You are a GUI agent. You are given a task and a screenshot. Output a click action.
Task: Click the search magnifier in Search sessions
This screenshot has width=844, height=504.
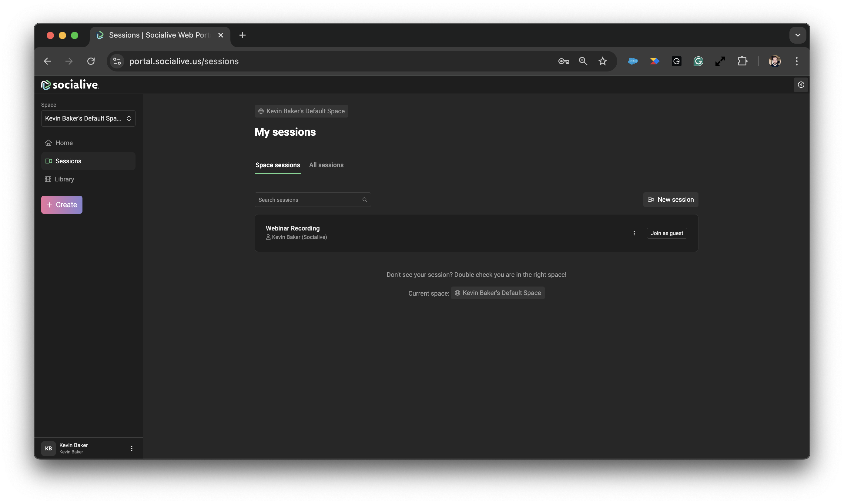point(365,200)
